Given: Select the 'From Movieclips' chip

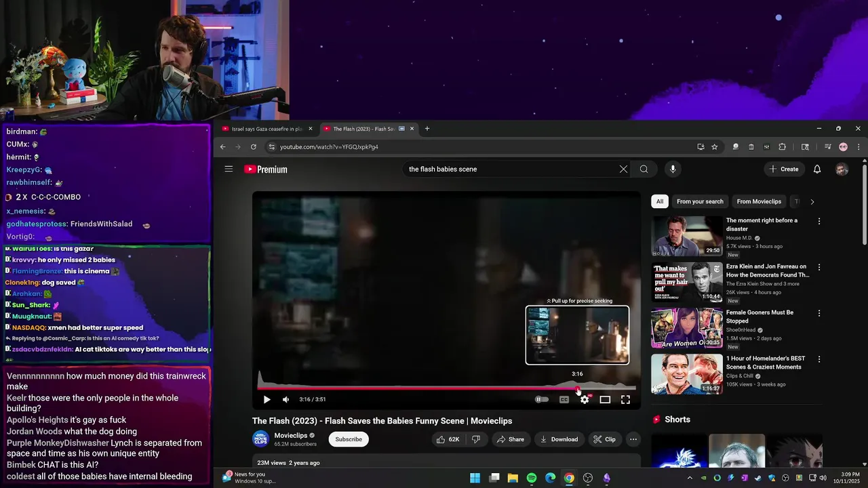Looking at the screenshot, I should [x=759, y=201].
